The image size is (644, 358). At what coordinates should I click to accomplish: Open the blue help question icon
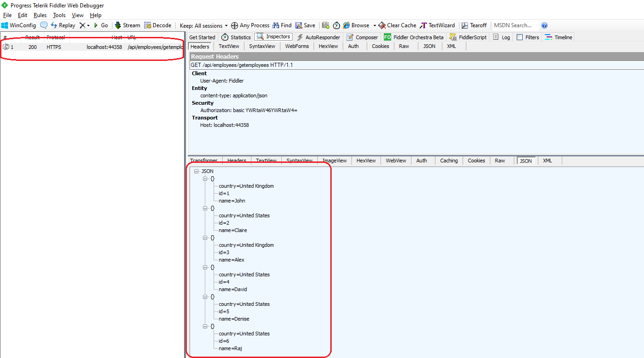[544, 25]
